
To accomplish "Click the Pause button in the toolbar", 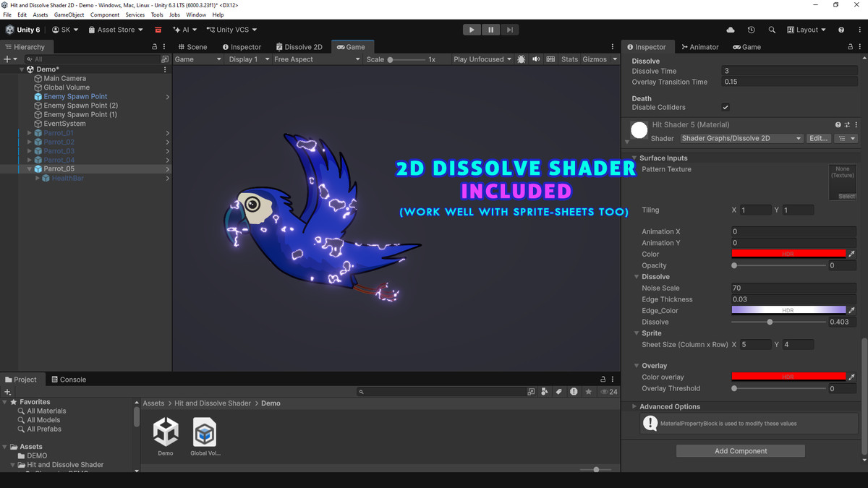I will (x=490, y=30).
